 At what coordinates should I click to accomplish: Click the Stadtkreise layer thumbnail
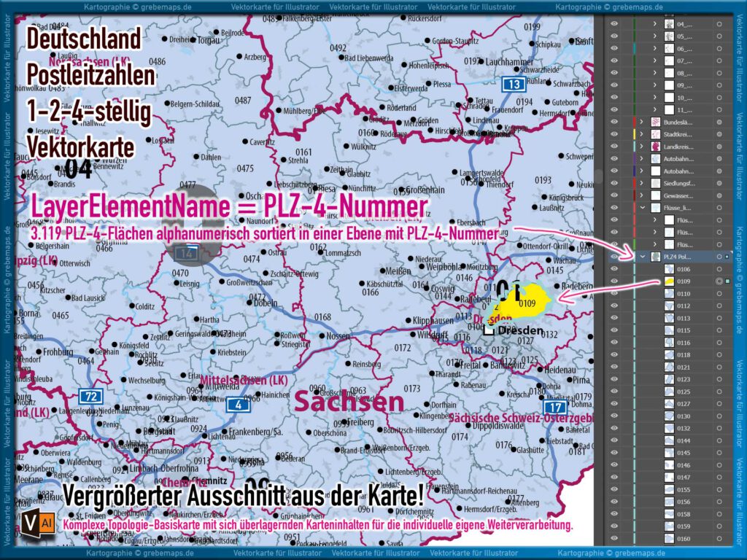point(656,134)
